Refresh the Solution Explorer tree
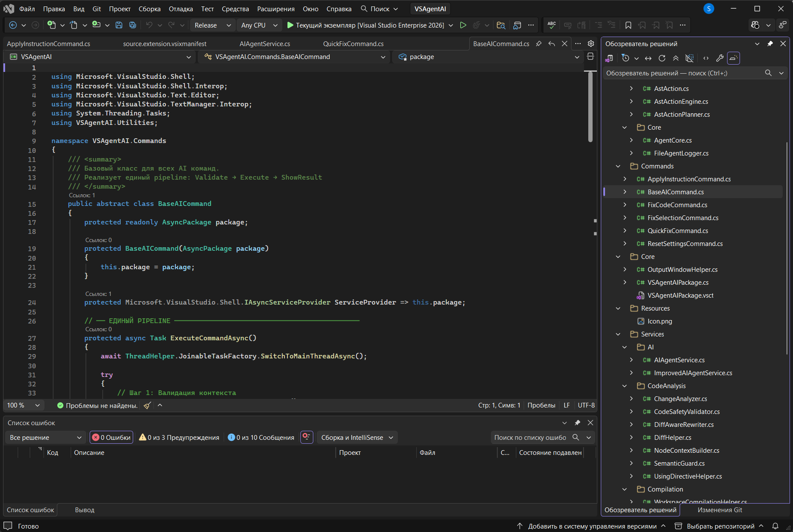The width and height of the screenshot is (793, 532). 662,58
